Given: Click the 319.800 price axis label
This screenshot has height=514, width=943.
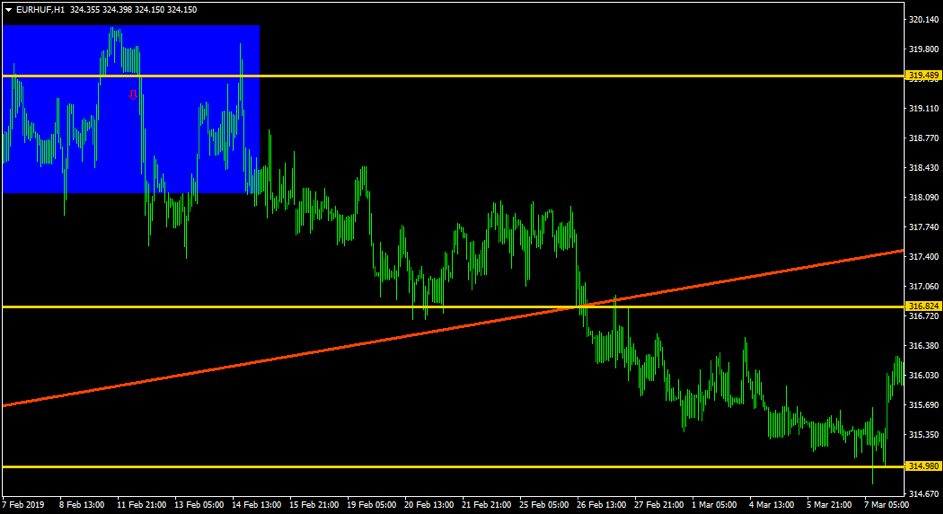Looking at the screenshot, I should (x=924, y=49).
